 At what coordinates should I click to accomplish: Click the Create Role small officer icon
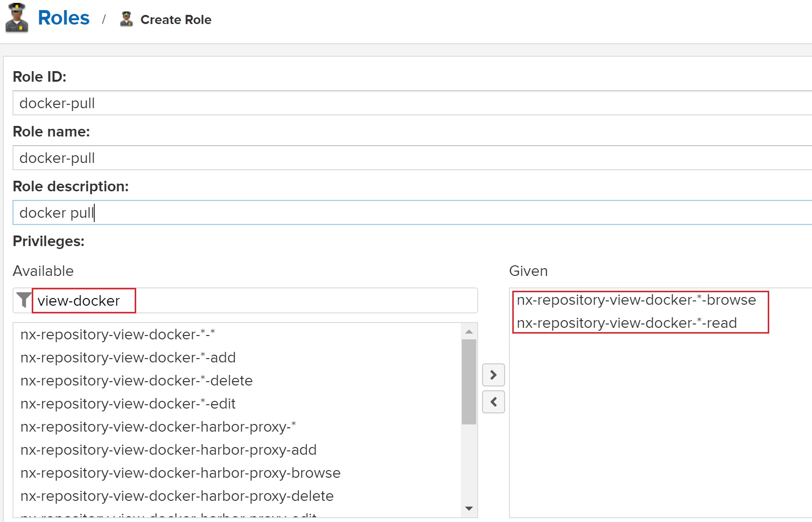[x=127, y=19]
